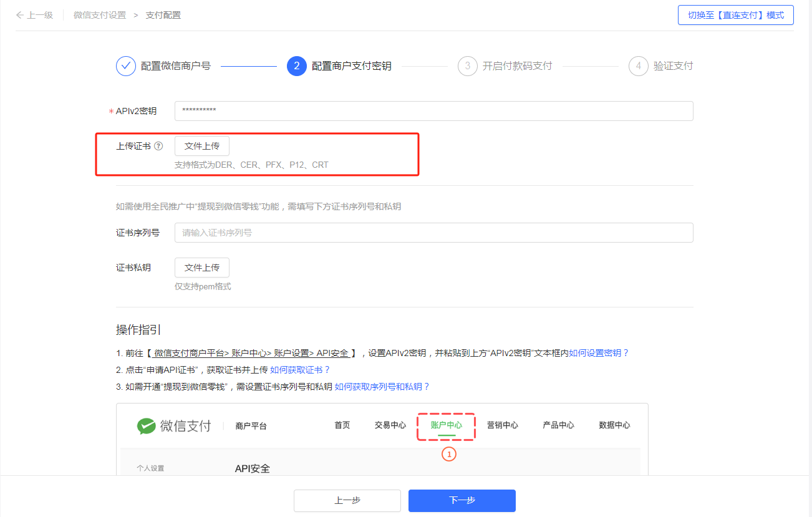Upload certificate via 文件上传 under 上传证书
This screenshot has height=517, width=812.
[202, 146]
